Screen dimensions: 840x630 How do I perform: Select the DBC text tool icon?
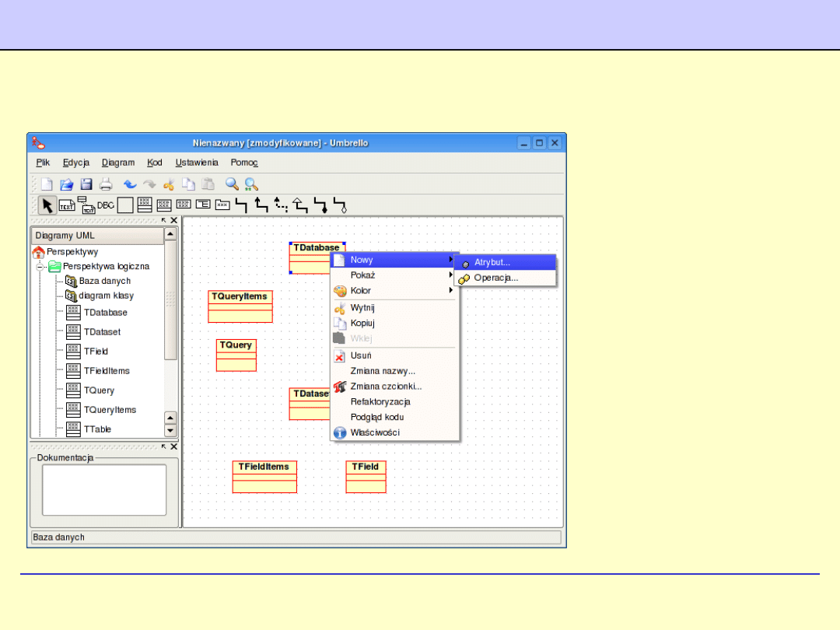coord(106,205)
